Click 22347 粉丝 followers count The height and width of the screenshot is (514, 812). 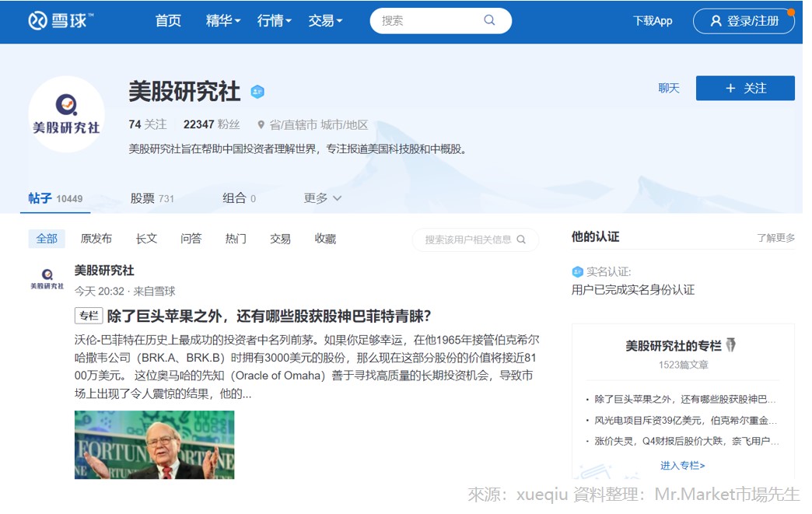click(212, 124)
